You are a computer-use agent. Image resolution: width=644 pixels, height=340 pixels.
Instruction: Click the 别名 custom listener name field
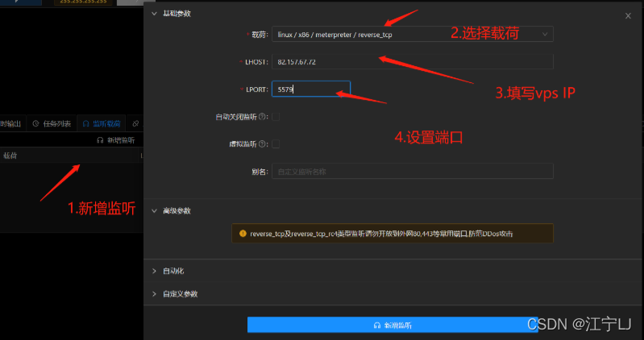413,172
